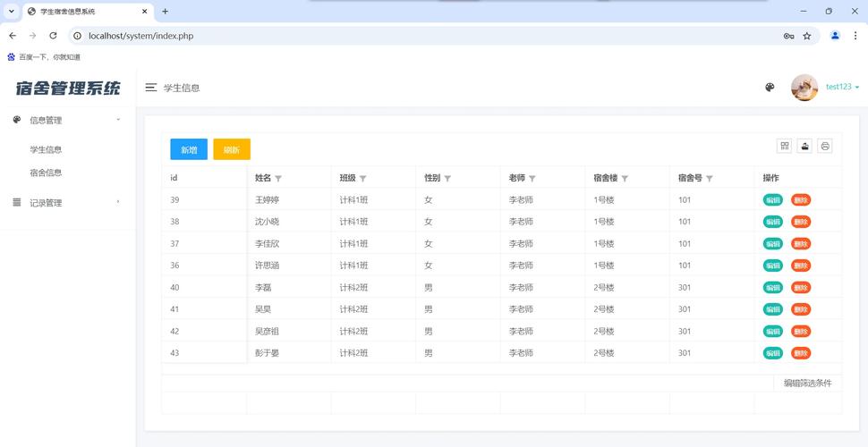Screen dimensions: 868x447
Task: Click the site information icon in address bar
Action: pyautogui.click(x=78, y=36)
